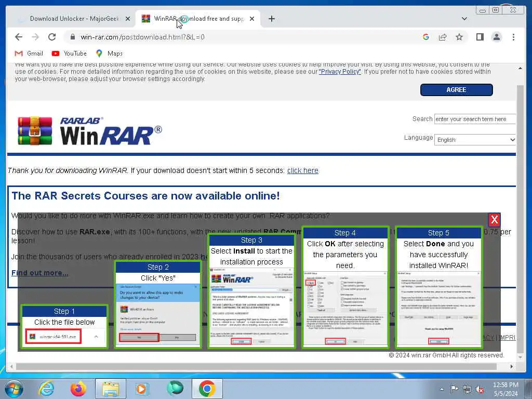View the Step 4 parameters thumbnail

tap(345, 309)
